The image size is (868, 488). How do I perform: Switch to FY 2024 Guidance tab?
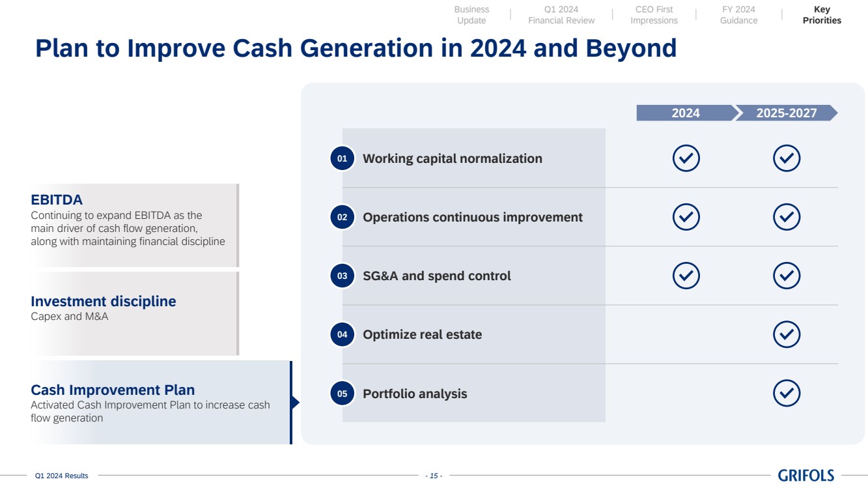[x=738, y=15]
